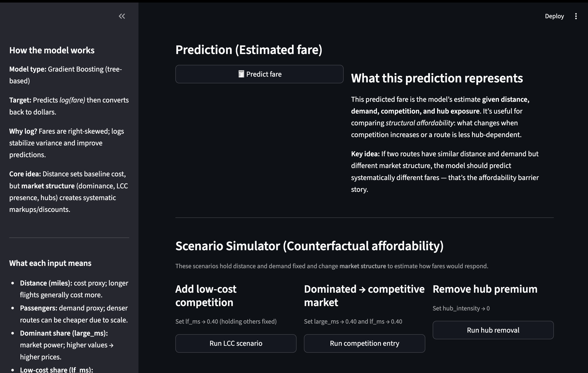The height and width of the screenshot is (373, 588).
Task: Click the receipt icon on Predict fare
Action: [x=241, y=74]
